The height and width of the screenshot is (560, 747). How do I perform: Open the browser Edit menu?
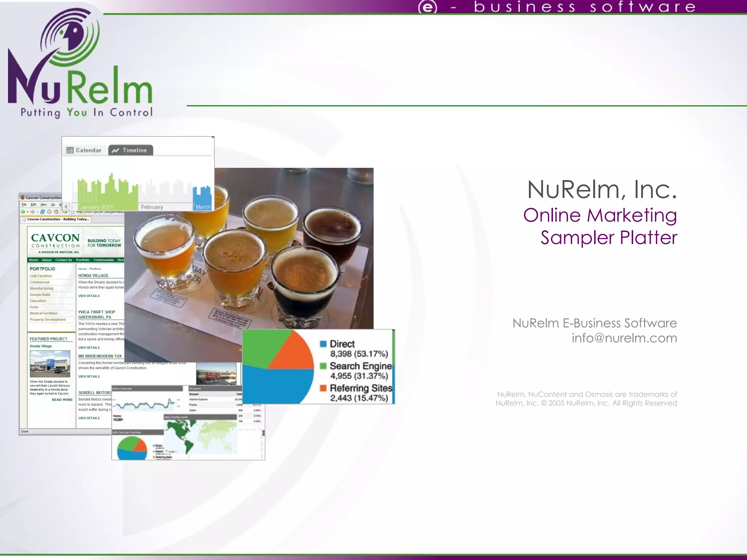pyautogui.click(x=33, y=205)
